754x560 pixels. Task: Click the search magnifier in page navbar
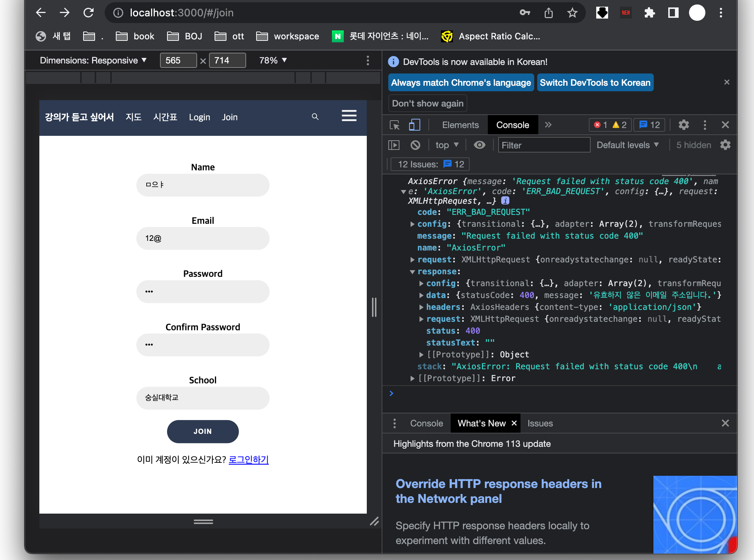[x=315, y=117]
